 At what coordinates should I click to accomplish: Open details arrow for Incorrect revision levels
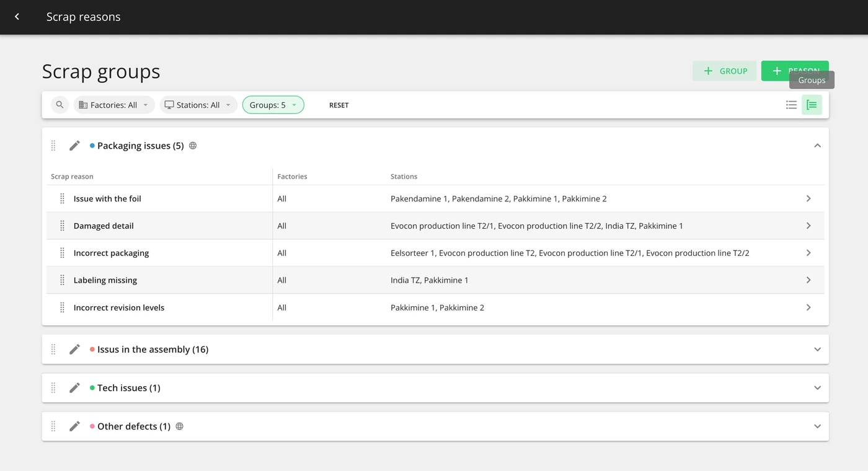[x=808, y=307]
